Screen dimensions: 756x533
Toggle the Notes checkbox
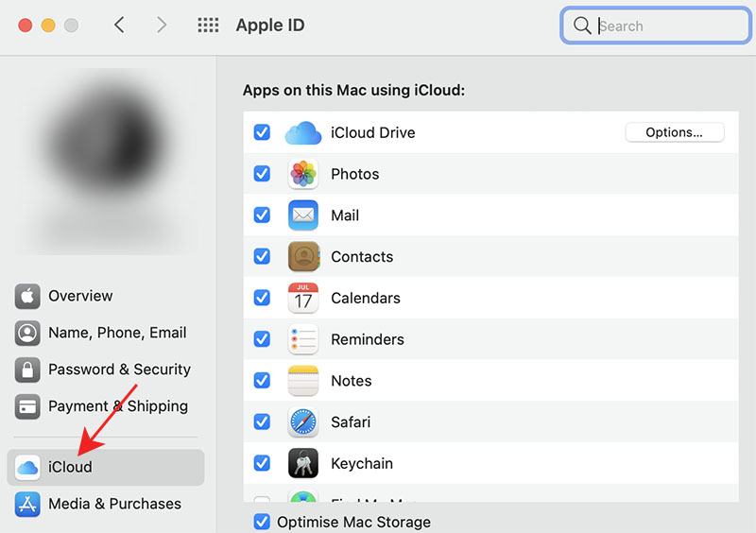(x=262, y=381)
